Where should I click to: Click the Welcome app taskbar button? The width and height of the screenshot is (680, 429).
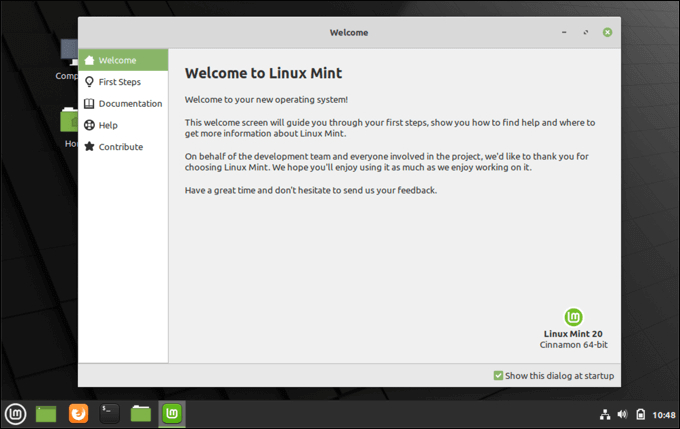[172, 413]
